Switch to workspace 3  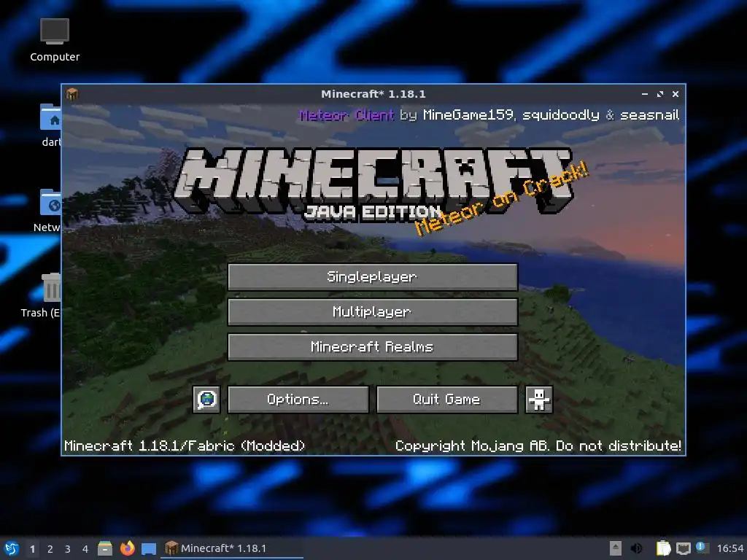(68, 549)
